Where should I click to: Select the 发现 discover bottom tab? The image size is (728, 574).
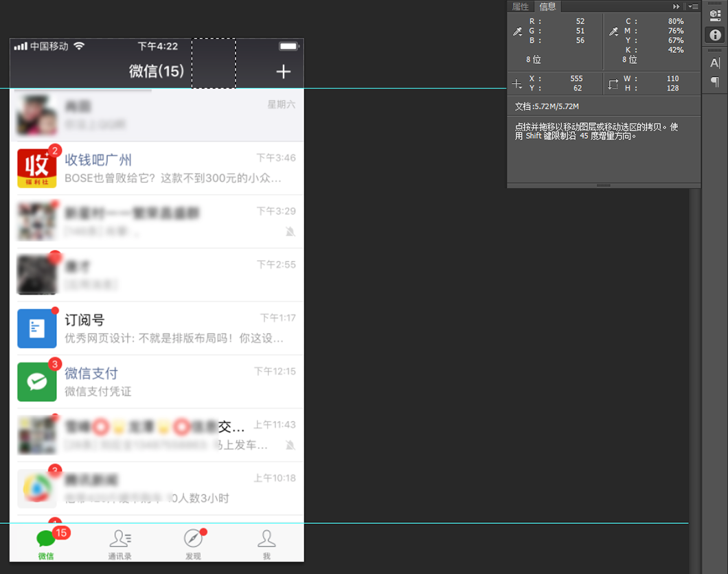pos(193,544)
